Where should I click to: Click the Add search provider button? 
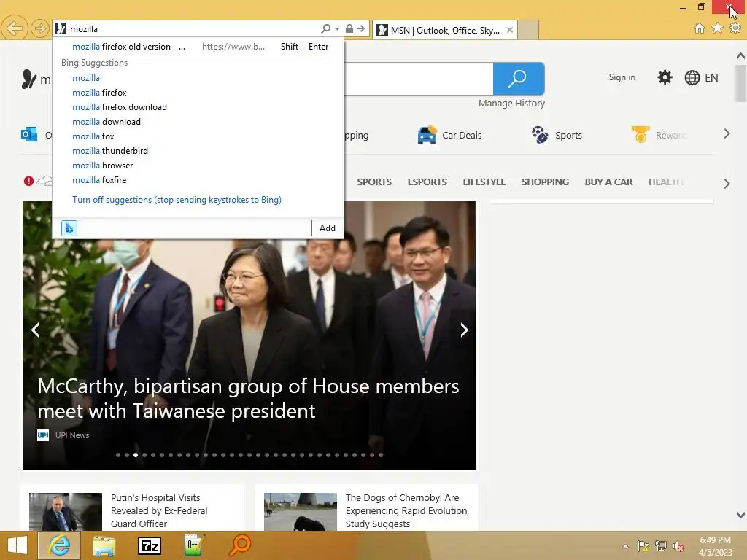pyautogui.click(x=328, y=228)
